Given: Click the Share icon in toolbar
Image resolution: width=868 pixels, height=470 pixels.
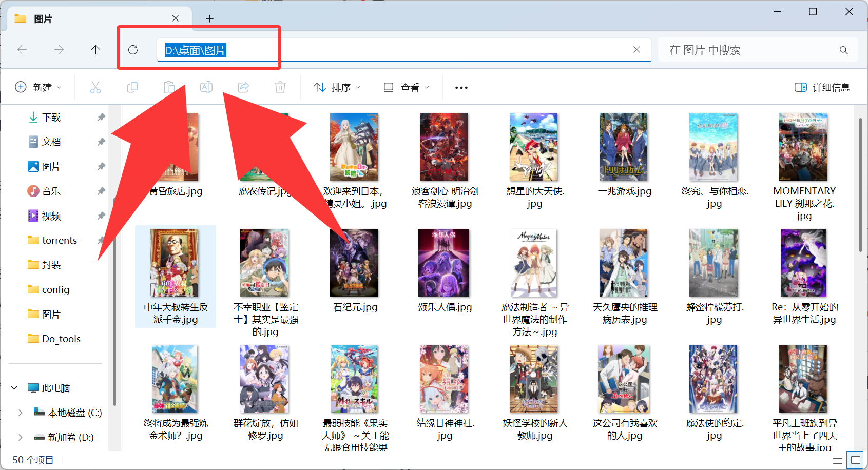Looking at the screenshot, I should (x=243, y=88).
